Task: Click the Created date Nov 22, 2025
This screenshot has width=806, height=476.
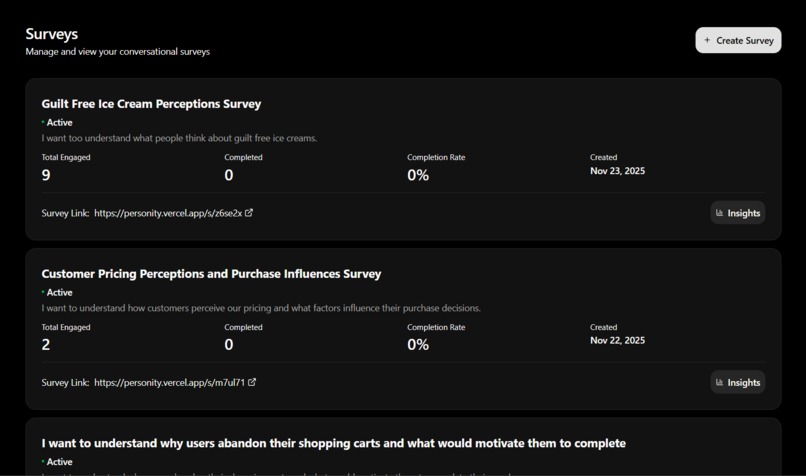Action: click(617, 341)
